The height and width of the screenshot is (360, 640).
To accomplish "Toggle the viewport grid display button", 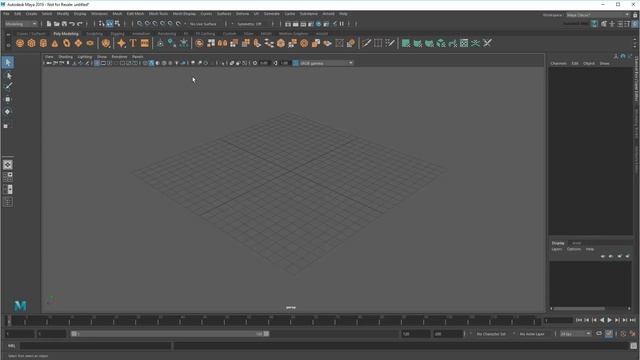I will (97, 63).
